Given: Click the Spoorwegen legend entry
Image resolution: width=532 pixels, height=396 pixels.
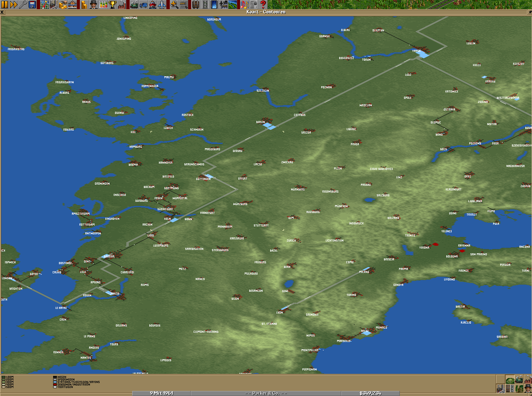Looking at the screenshot, I should click(64, 379).
